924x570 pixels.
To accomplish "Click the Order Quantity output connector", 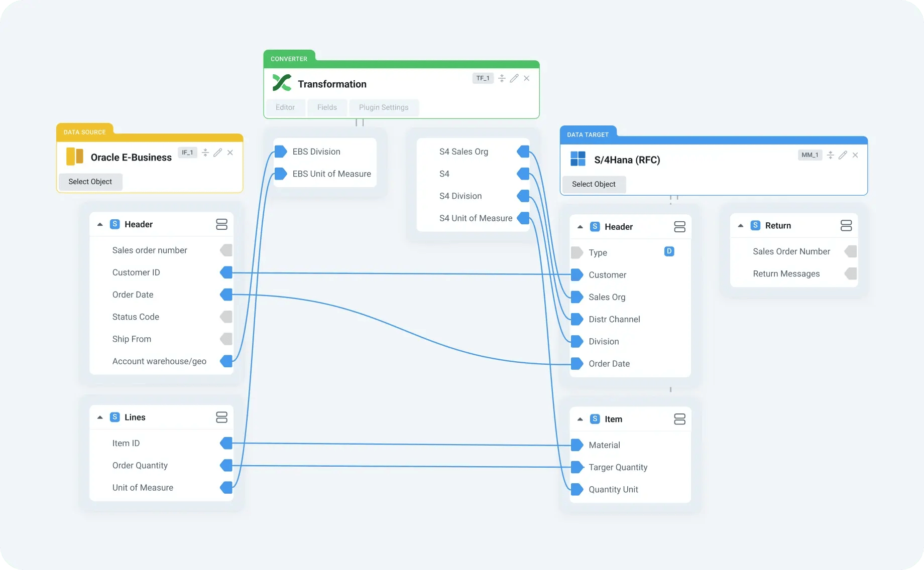I will coord(226,465).
